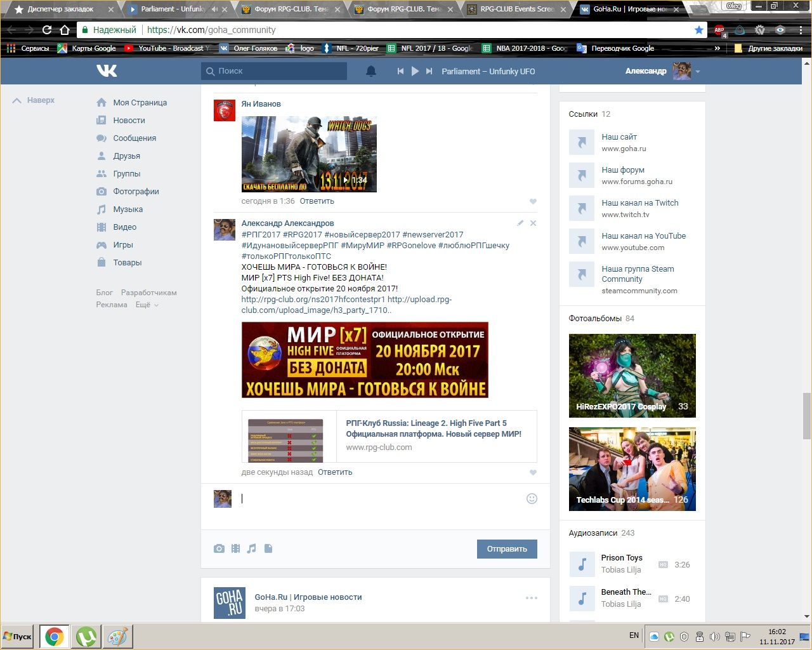Open the МИР x7 banner image
Viewport: 812px width, 650px height.
point(365,360)
